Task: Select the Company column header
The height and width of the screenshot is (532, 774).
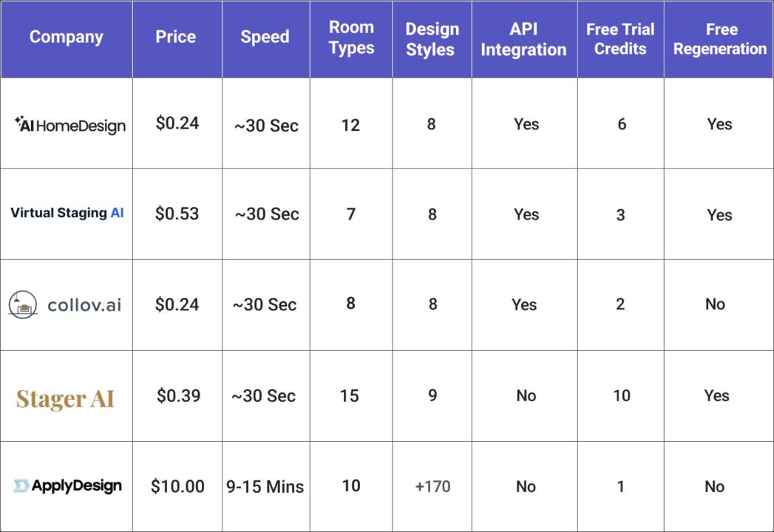Action: [67, 37]
